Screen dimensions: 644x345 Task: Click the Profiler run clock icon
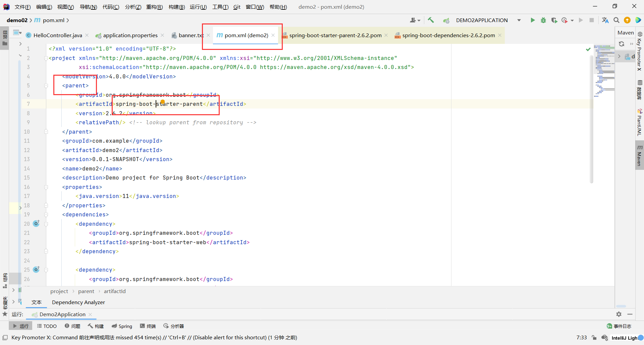click(565, 20)
